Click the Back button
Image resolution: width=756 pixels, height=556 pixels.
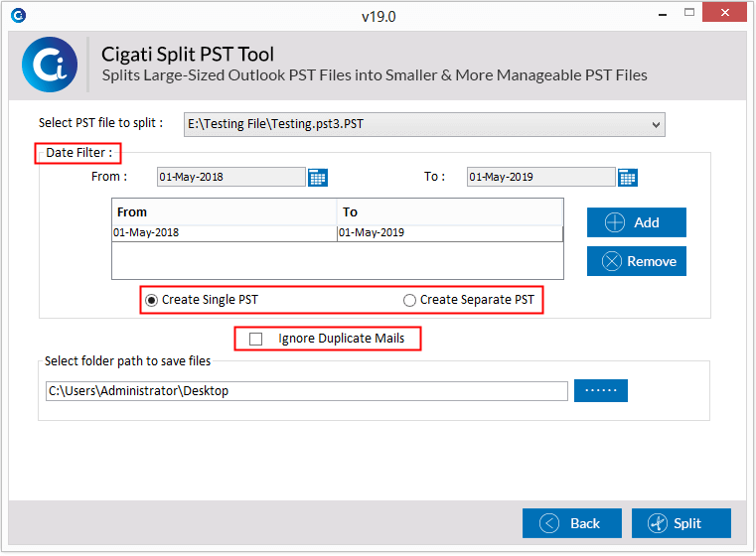pos(572,523)
